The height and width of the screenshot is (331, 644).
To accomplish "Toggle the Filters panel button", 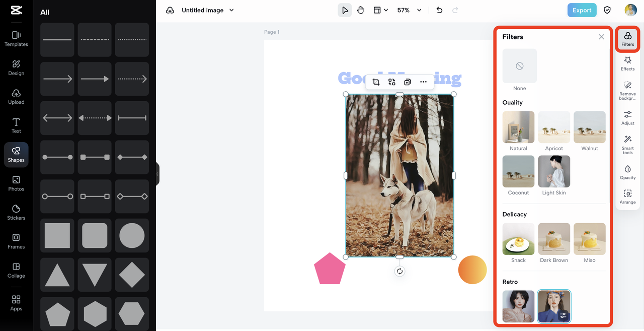I will [x=627, y=39].
